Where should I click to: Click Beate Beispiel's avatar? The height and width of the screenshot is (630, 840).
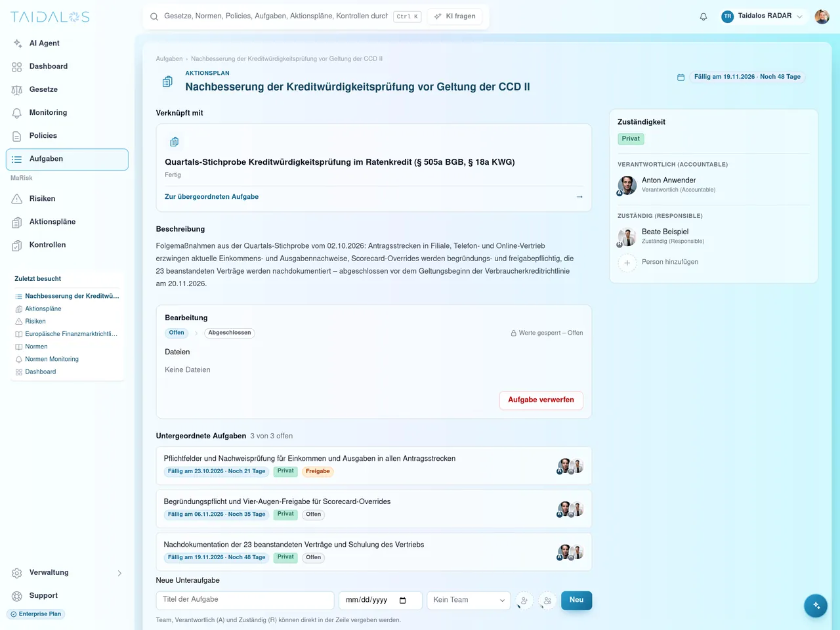click(x=627, y=237)
